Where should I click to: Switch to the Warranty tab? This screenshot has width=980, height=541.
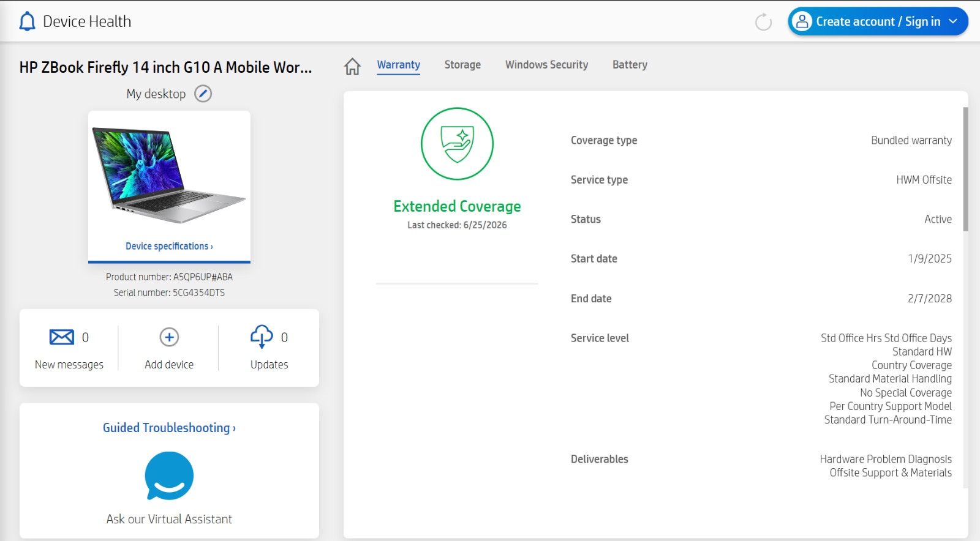pos(398,65)
